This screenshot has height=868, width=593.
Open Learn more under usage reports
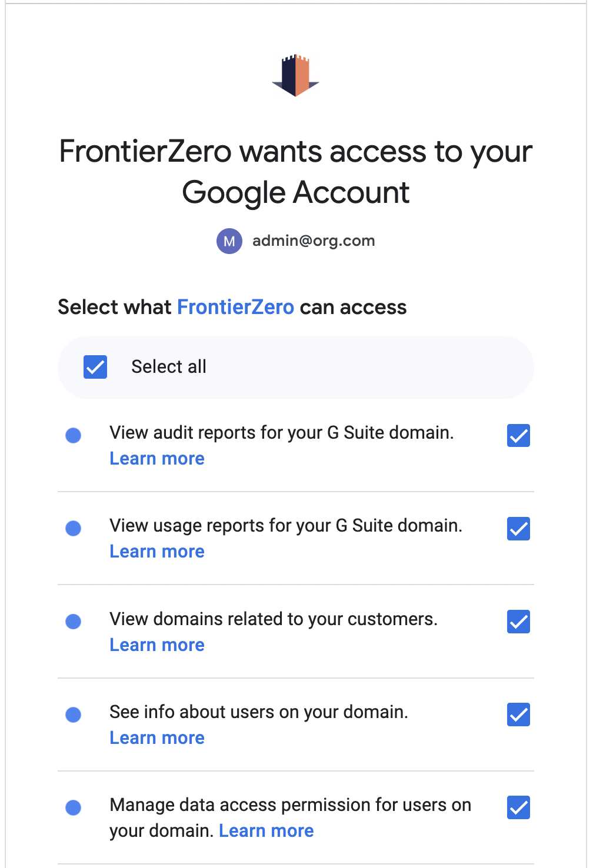(x=157, y=552)
